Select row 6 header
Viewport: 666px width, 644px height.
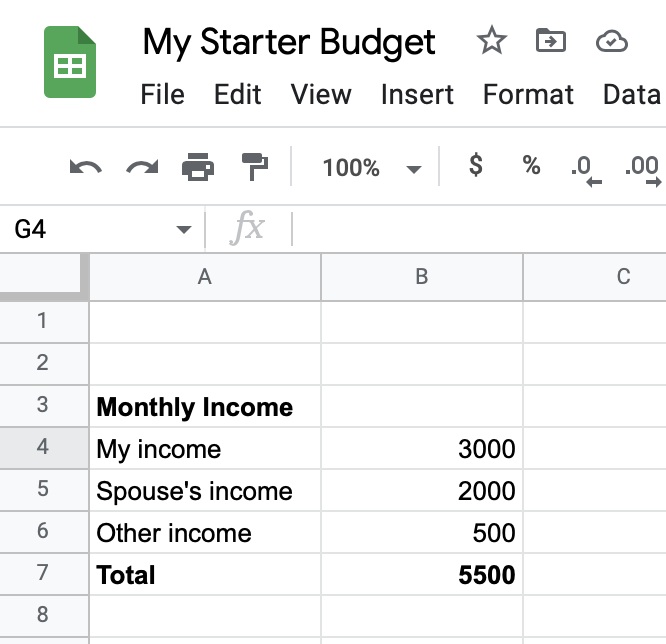[x=44, y=532]
